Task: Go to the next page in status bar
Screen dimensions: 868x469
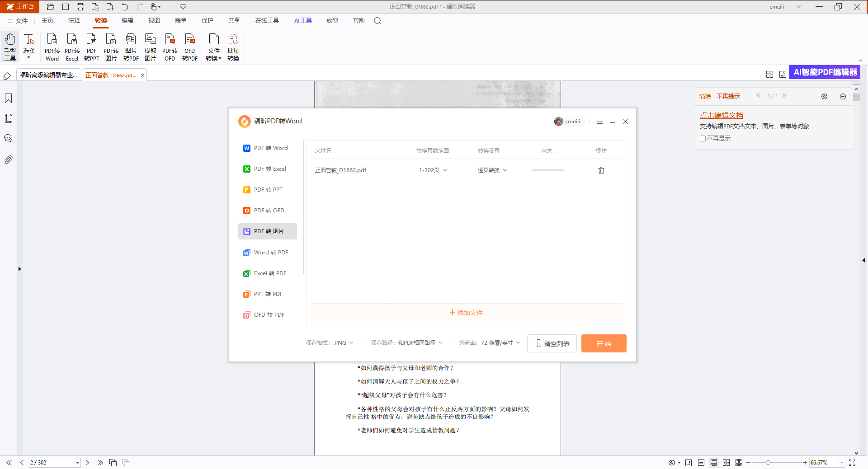Action: pyautogui.click(x=87, y=463)
